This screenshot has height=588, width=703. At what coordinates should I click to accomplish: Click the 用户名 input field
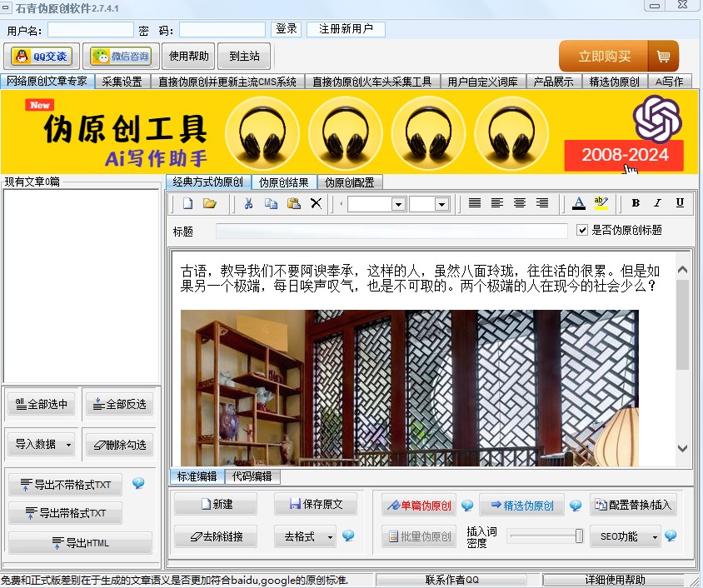90,30
